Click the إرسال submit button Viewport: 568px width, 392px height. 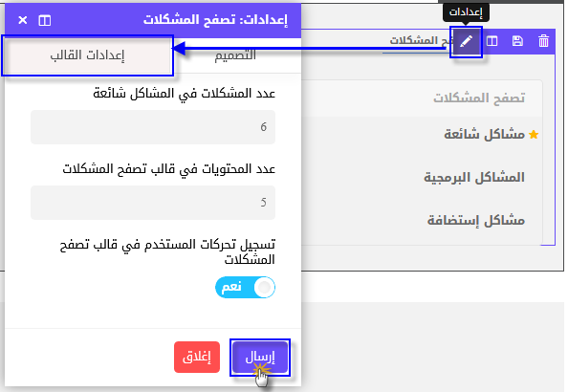(x=260, y=358)
